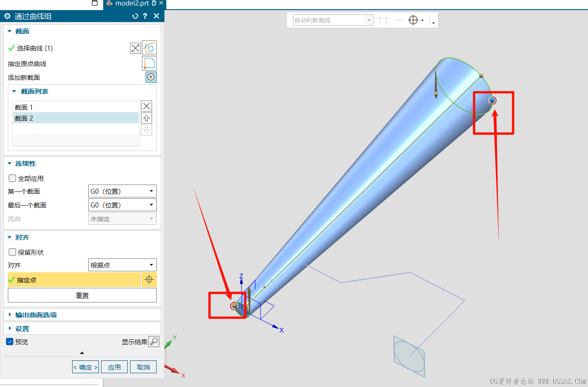Click the 选择曲线 (1) label
The image size is (588, 387).
pyautogui.click(x=35, y=48)
